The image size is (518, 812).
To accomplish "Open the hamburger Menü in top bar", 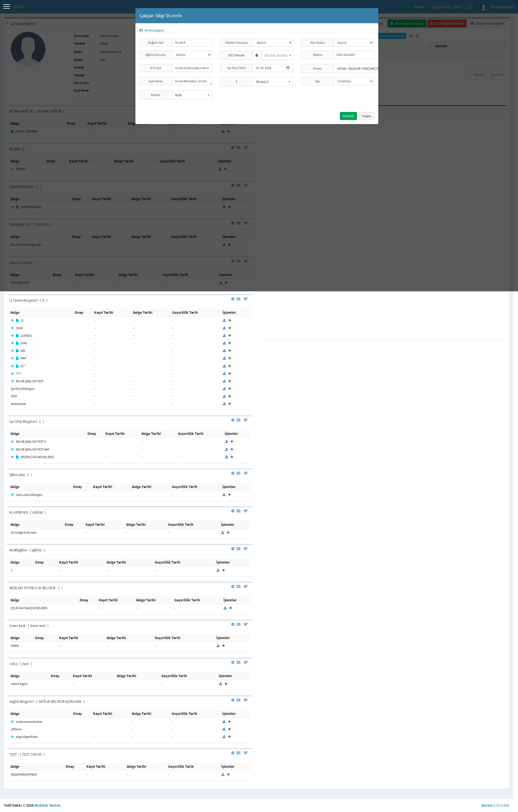I will (x=6, y=7).
